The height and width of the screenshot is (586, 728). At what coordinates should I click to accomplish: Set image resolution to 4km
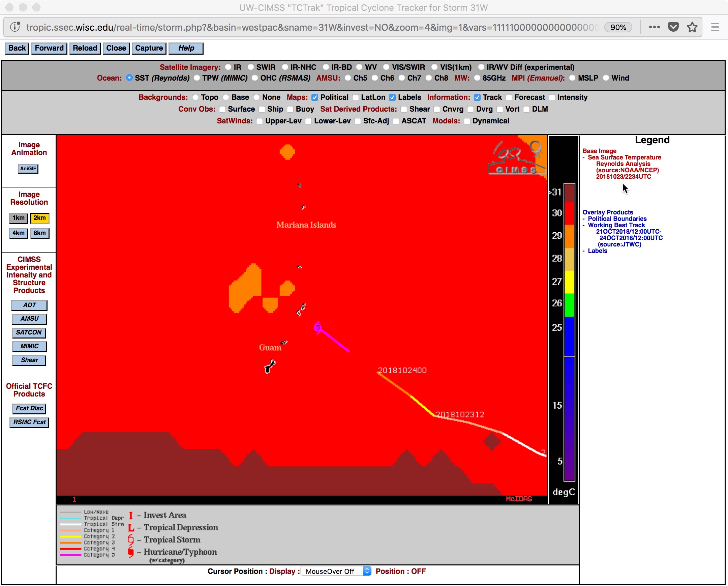tap(18, 233)
